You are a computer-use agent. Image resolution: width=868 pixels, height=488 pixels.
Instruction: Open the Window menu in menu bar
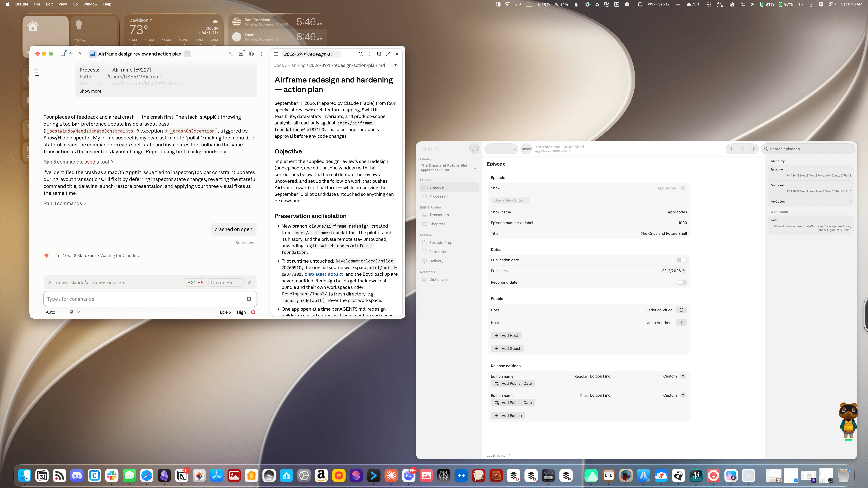90,4
